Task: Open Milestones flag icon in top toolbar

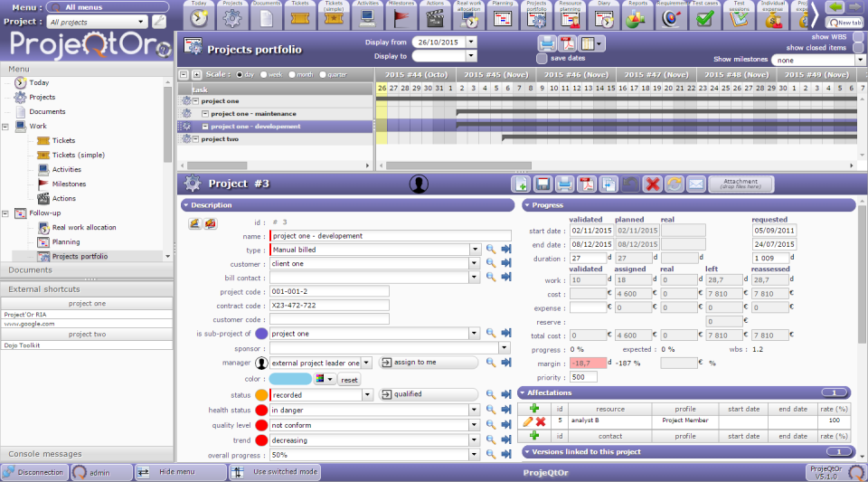Action: (x=401, y=18)
